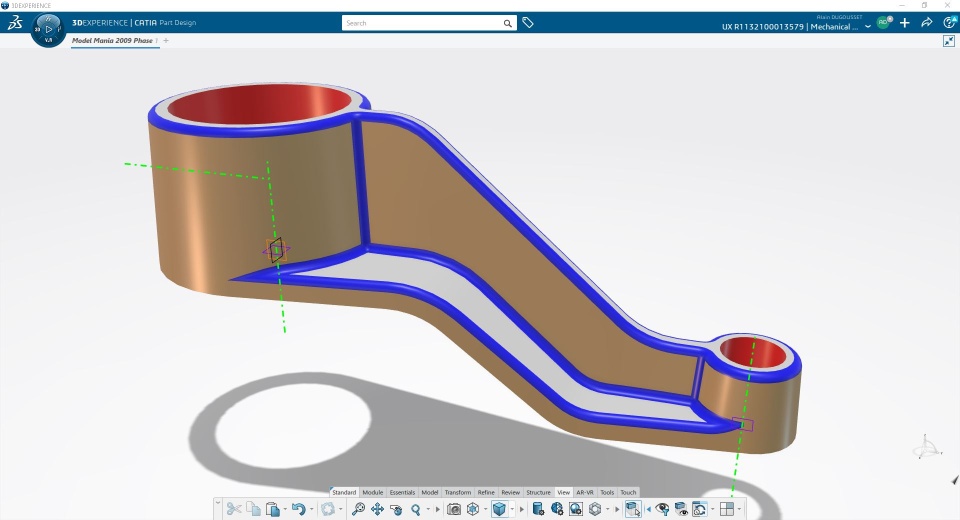Open the dropdown arrow next to Paste
This screenshot has height=520, width=960.
coord(285,510)
